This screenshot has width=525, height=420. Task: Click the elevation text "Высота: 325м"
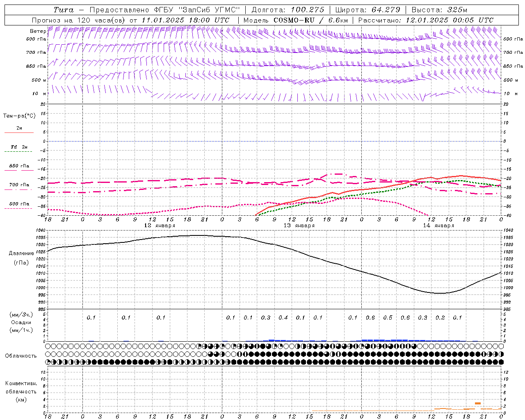pos(439,10)
